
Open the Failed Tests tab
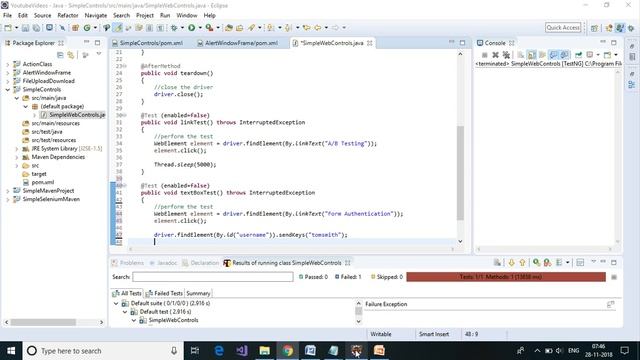(x=164, y=293)
